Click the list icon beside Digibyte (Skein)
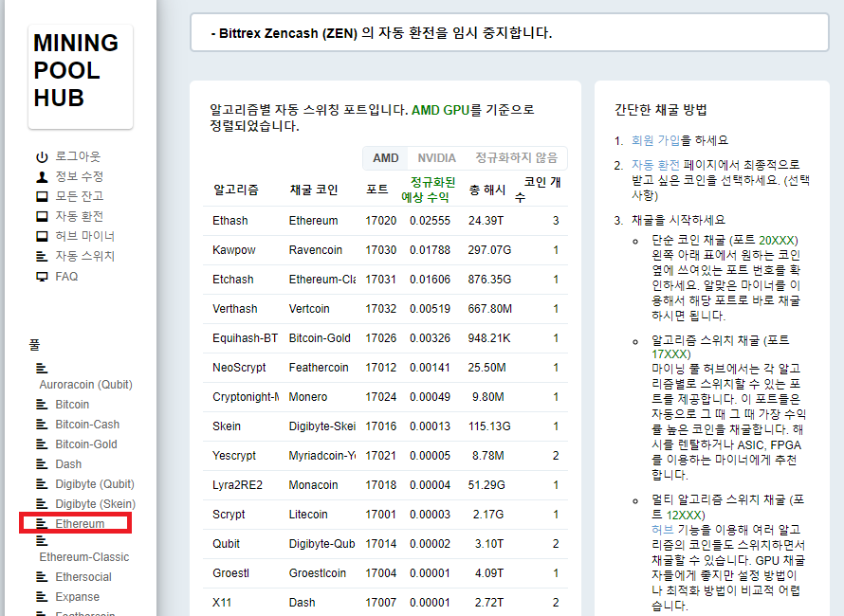The image size is (844, 616). pos(42,504)
